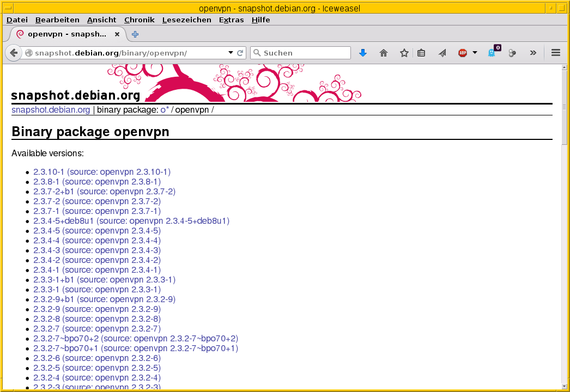Open the Adblock Plus dropdown arrow

tap(474, 53)
